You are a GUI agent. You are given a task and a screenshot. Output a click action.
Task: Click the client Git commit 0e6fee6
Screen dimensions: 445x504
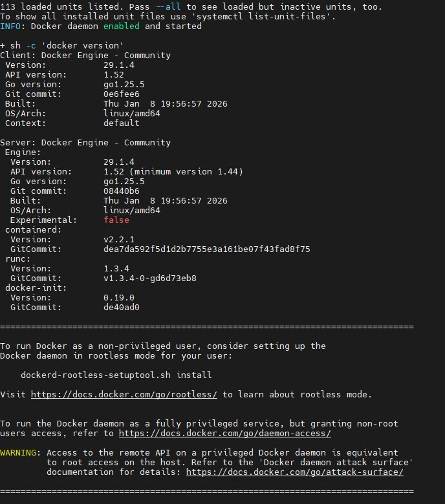pos(121,94)
